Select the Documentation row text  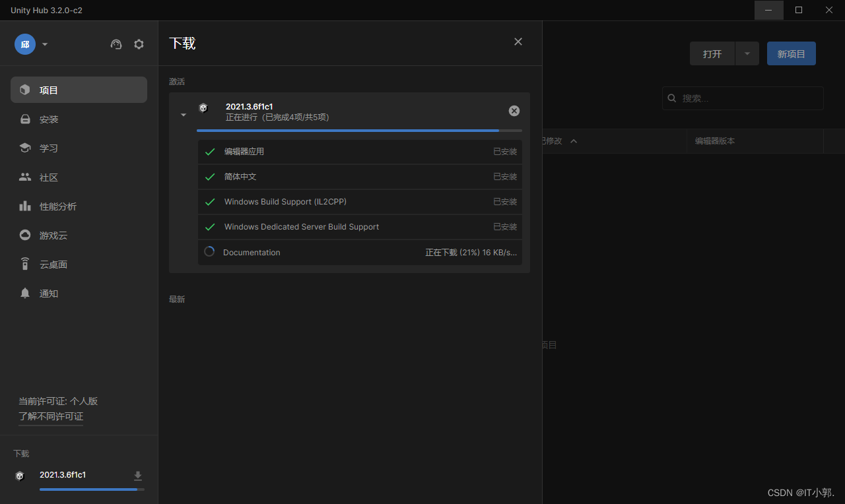click(252, 253)
